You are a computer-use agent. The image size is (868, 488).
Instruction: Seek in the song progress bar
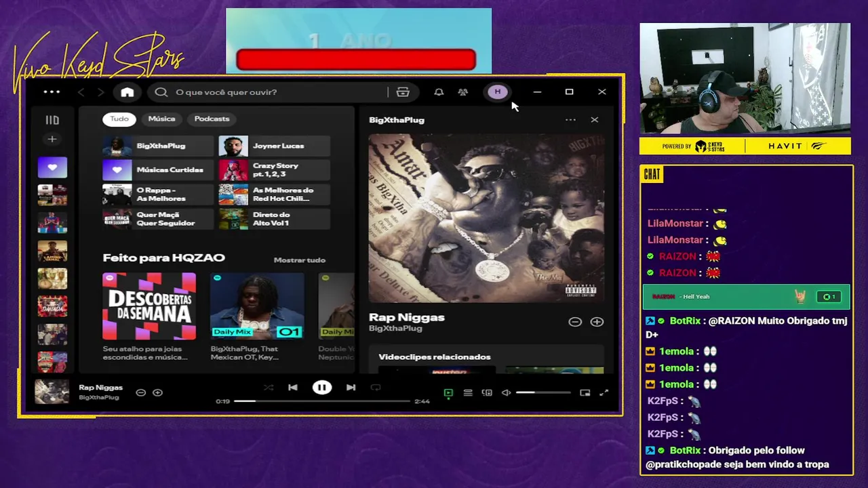(322, 401)
